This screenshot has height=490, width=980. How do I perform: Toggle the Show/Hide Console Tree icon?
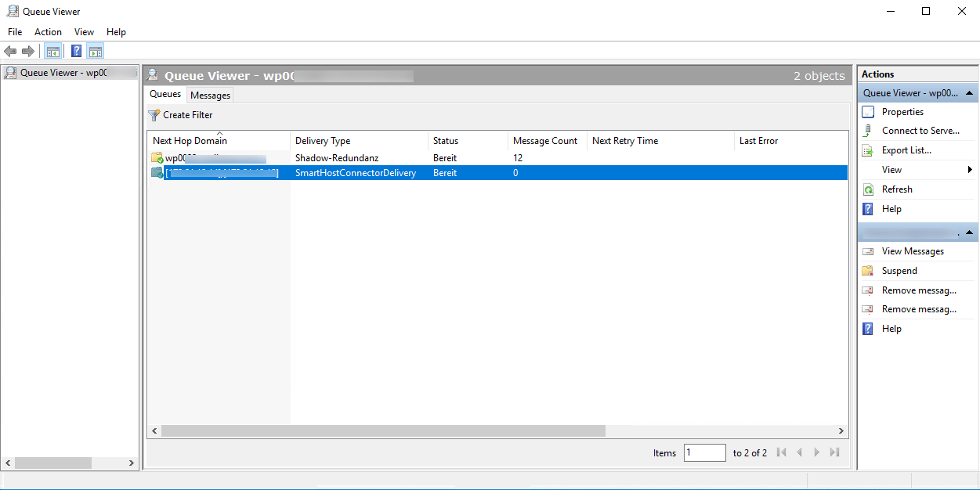52,52
